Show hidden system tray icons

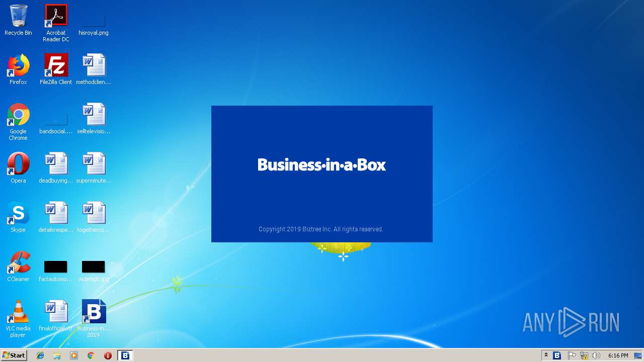click(x=546, y=355)
